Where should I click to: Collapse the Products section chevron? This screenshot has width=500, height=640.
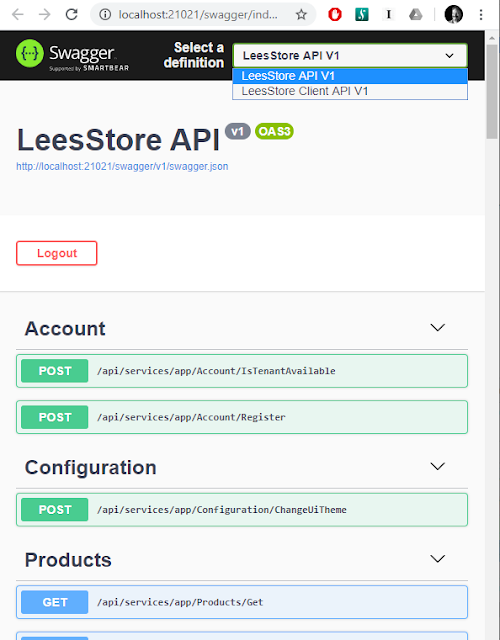pyautogui.click(x=438, y=559)
